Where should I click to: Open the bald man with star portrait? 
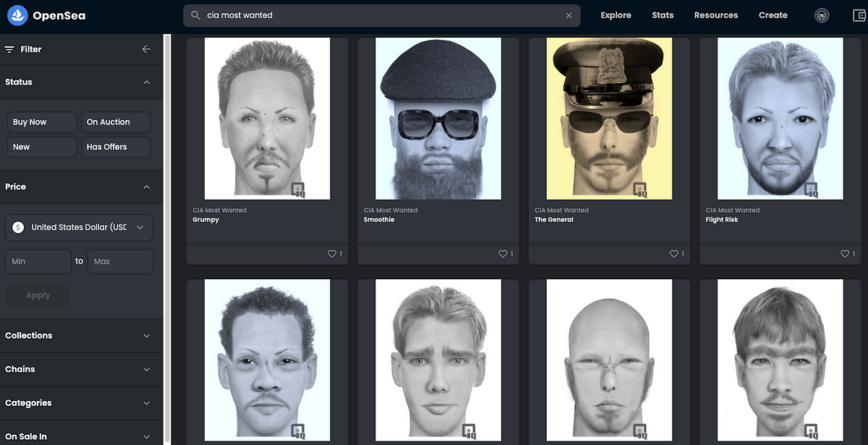(x=609, y=362)
